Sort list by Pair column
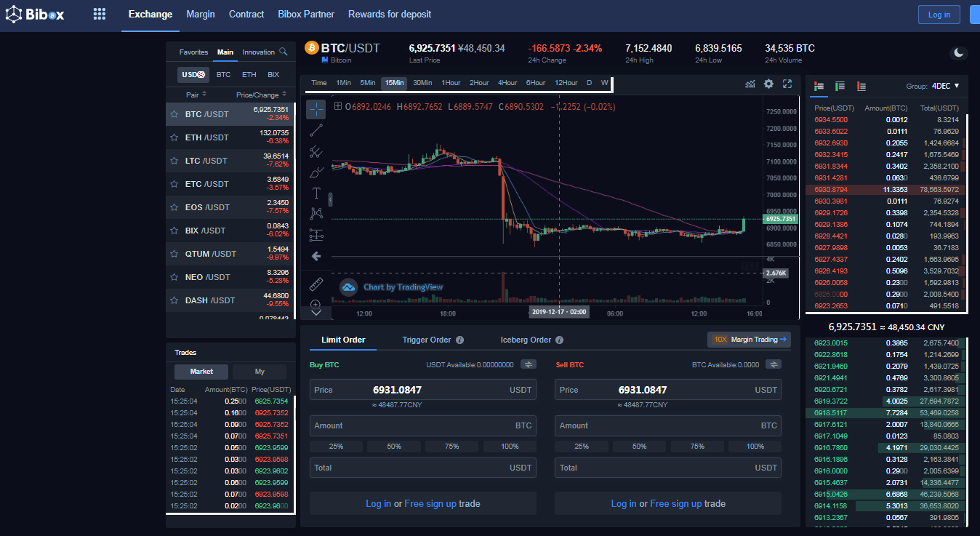The height and width of the screenshot is (536, 980). pyautogui.click(x=196, y=95)
